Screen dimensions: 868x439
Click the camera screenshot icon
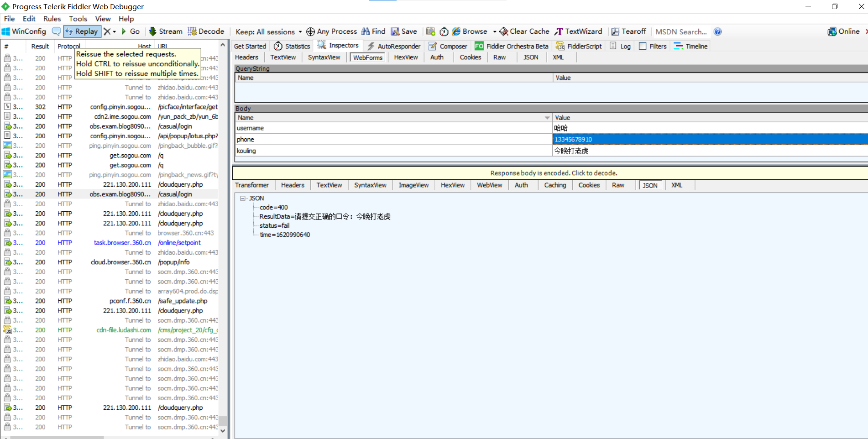[430, 31]
